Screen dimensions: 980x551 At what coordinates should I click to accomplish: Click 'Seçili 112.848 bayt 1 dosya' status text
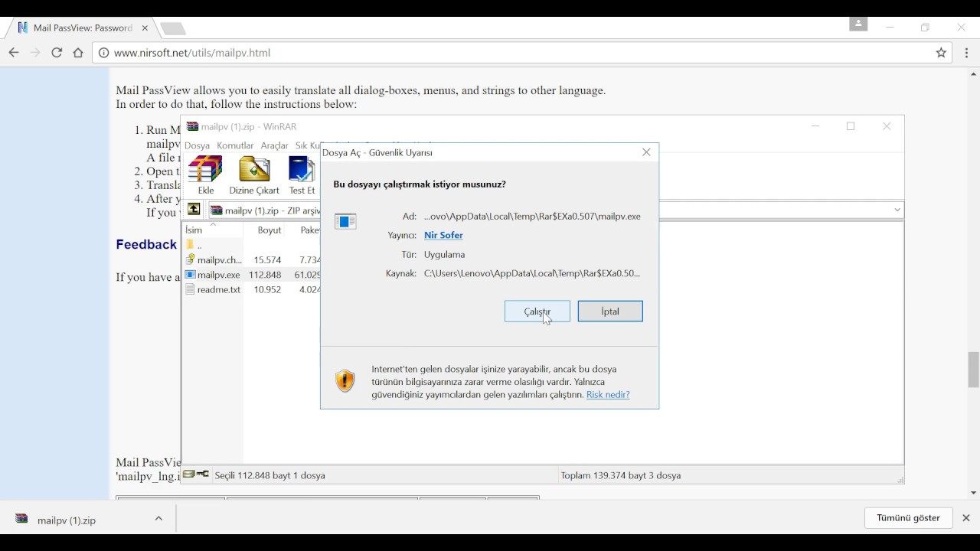270,475
